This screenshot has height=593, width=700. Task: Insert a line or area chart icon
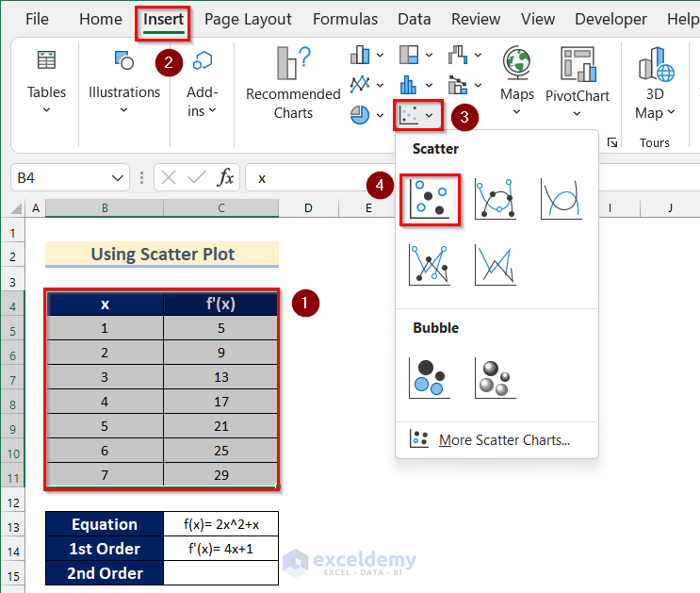click(360, 85)
